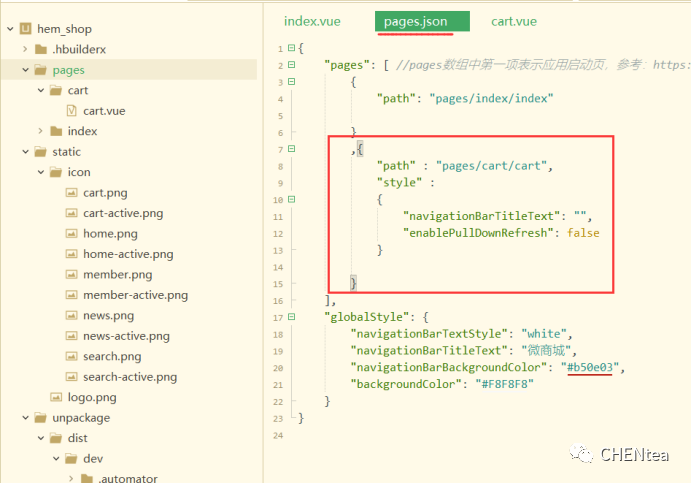
Task: Fold the globalStyle block at line 17
Action: pyautogui.click(x=291, y=317)
